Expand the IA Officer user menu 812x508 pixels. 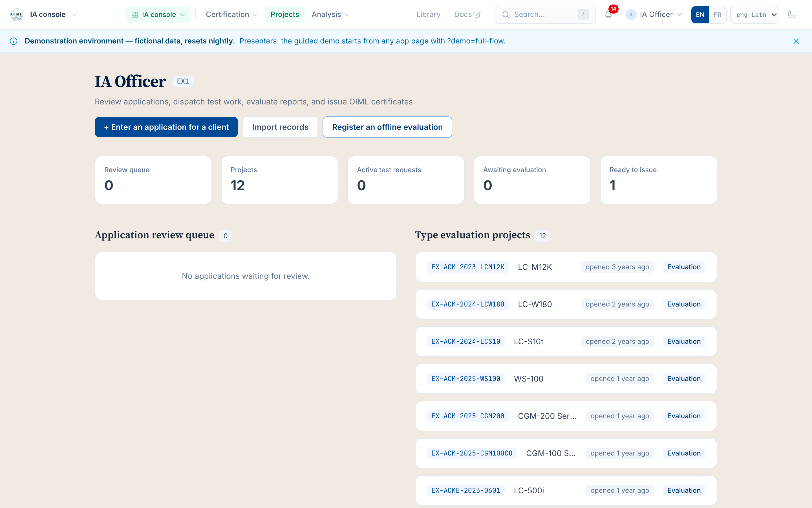pyautogui.click(x=654, y=14)
